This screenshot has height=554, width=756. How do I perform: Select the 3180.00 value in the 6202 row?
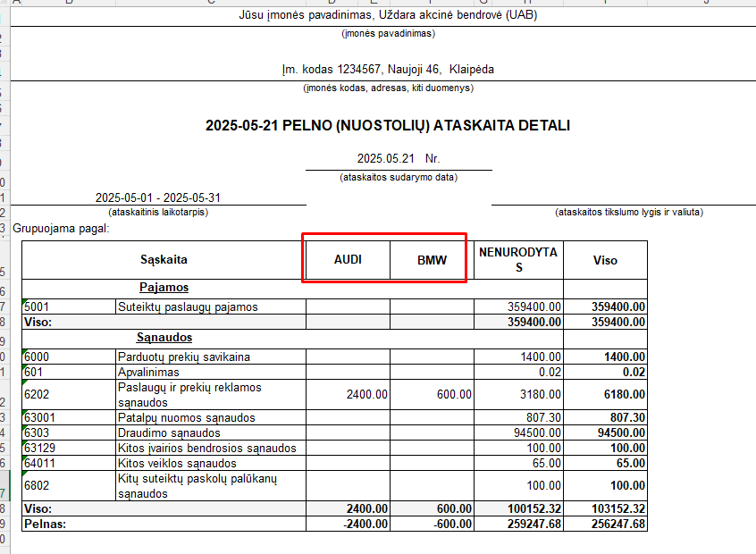(519, 394)
